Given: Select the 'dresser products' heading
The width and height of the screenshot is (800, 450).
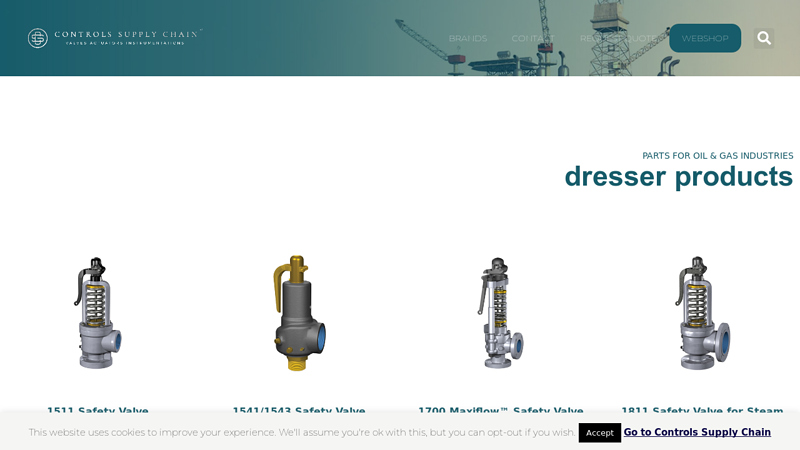Looking at the screenshot, I should [x=679, y=177].
